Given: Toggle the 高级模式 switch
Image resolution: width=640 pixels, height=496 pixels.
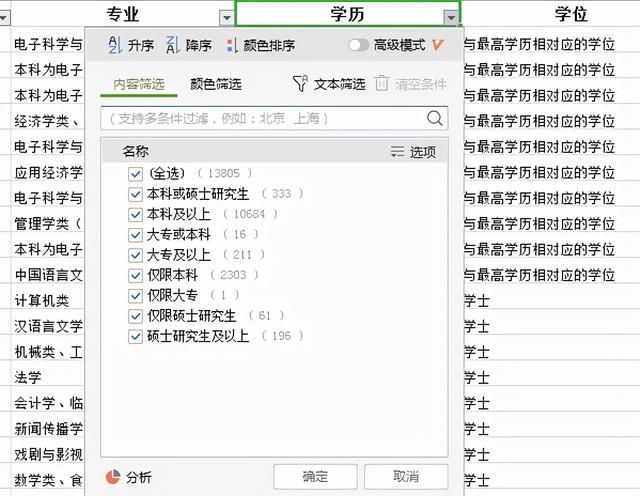Looking at the screenshot, I should coord(358,45).
